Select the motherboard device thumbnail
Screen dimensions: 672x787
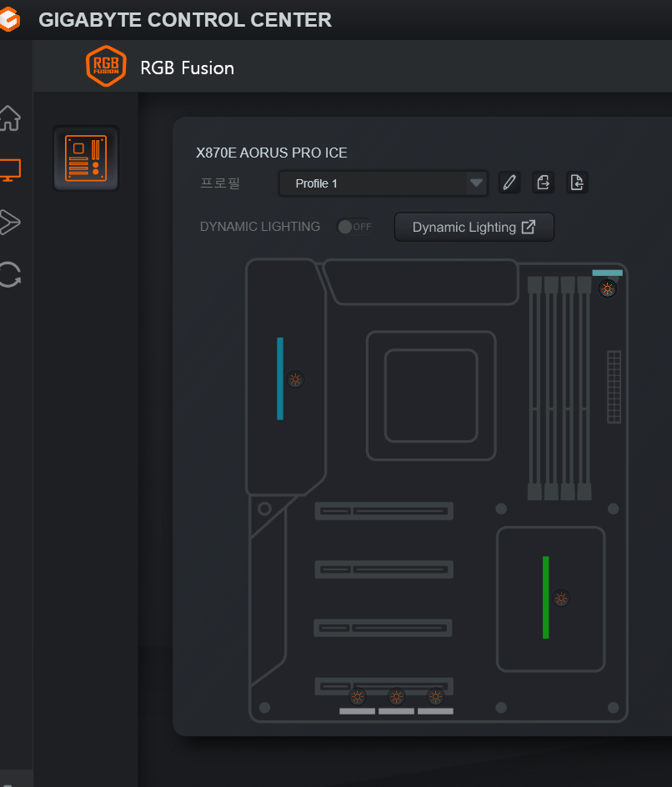[x=86, y=158]
